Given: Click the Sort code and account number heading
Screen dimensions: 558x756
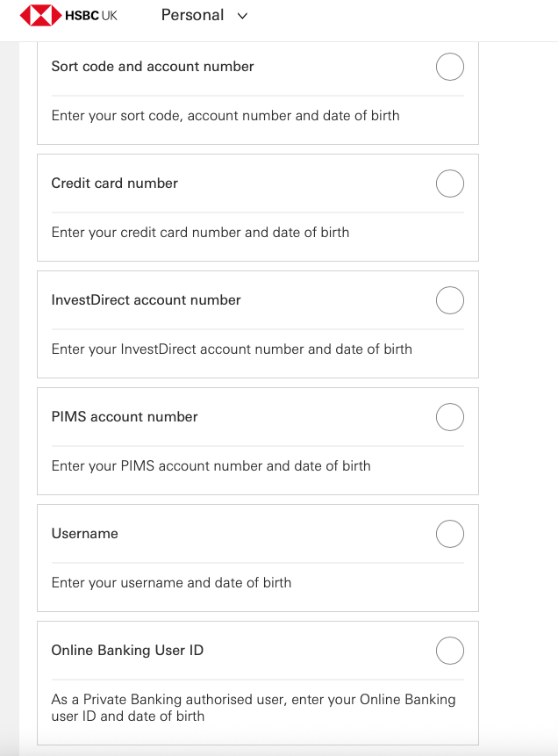Looking at the screenshot, I should click(153, 67).
